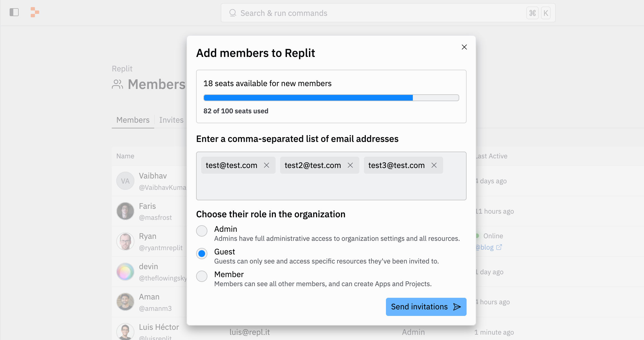This screenshot has height=340, width=644.
Task: Click the test@test.com chip text
Action: click(231, 165)
